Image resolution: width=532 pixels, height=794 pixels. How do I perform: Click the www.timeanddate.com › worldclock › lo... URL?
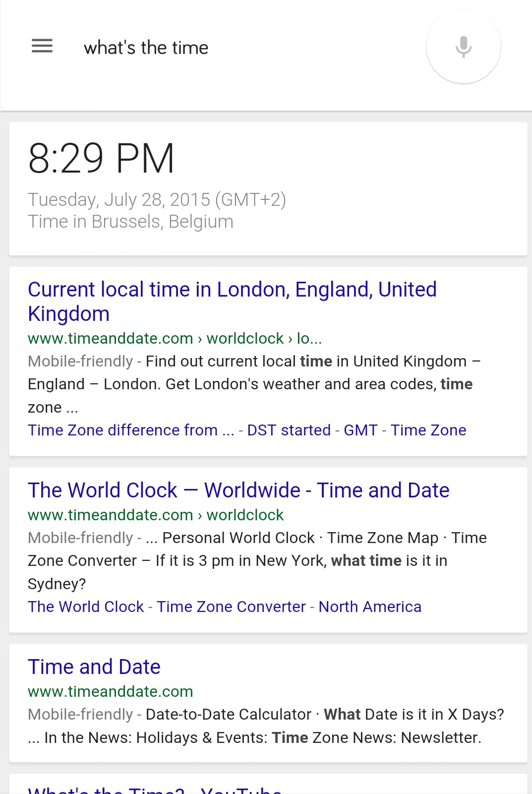175,338
